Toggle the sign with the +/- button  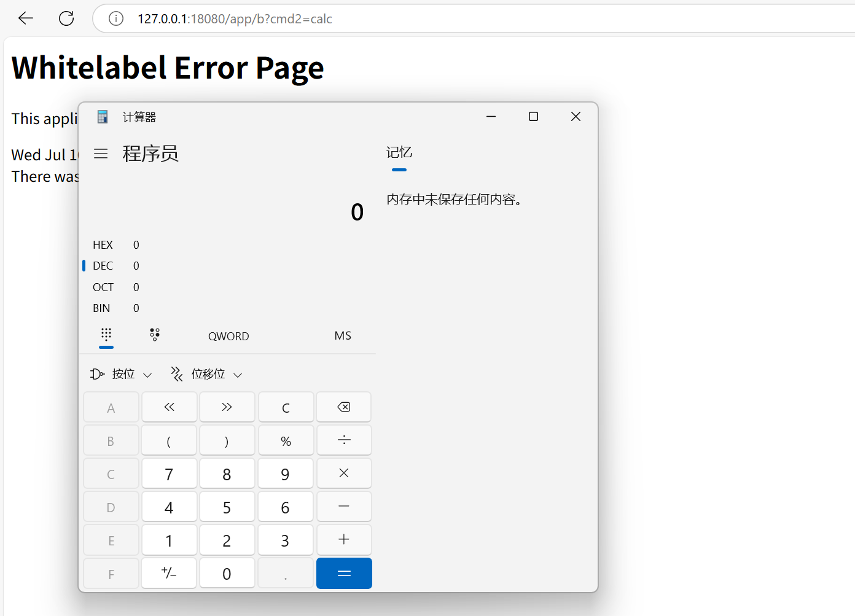[170, 573]
